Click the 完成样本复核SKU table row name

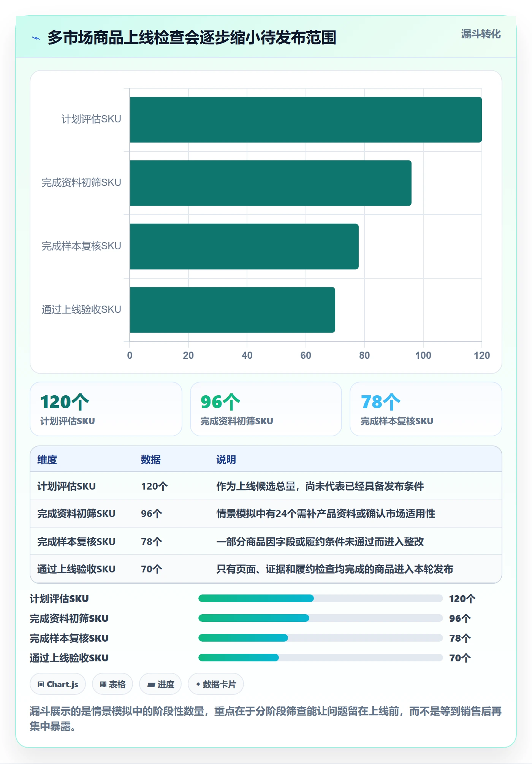(76, 542)
